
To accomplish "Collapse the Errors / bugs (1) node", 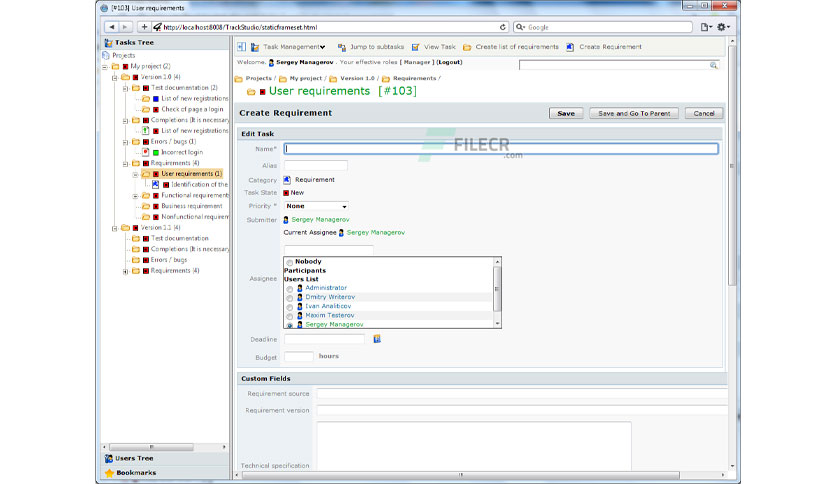I will coord(125,142).
